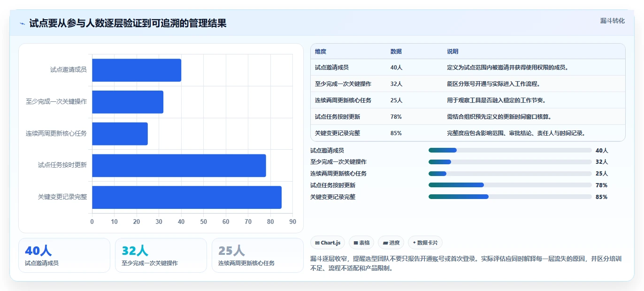
Task: Click the footer paragraph starting 漏斗逐层收窄
Action: [466, 264]
